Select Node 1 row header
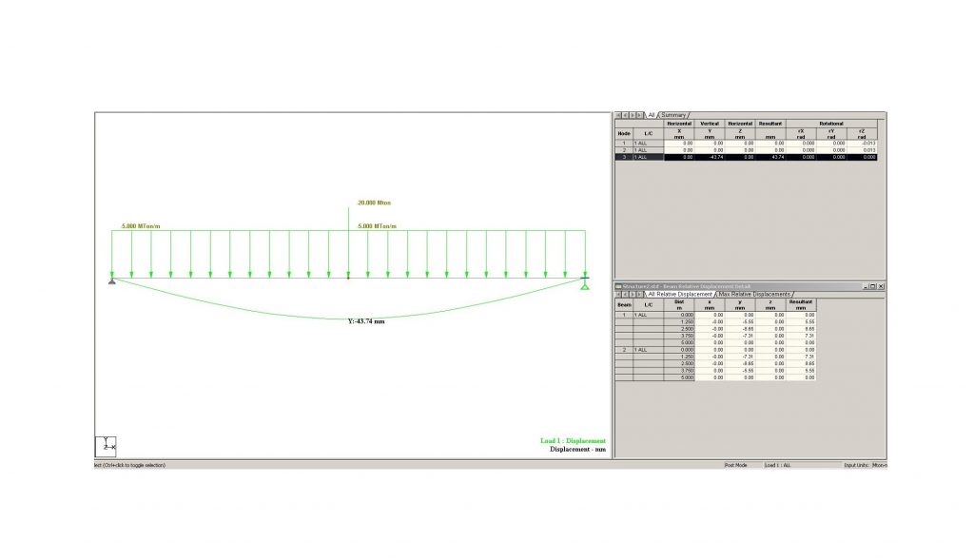Image resolution: width=974 pixels, height=560 pixels. tap(624, 144)
